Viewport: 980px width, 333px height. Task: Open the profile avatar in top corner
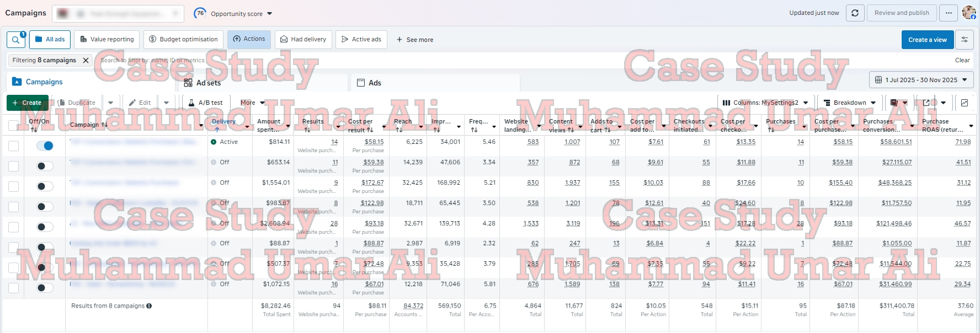(x=968, y=13)
